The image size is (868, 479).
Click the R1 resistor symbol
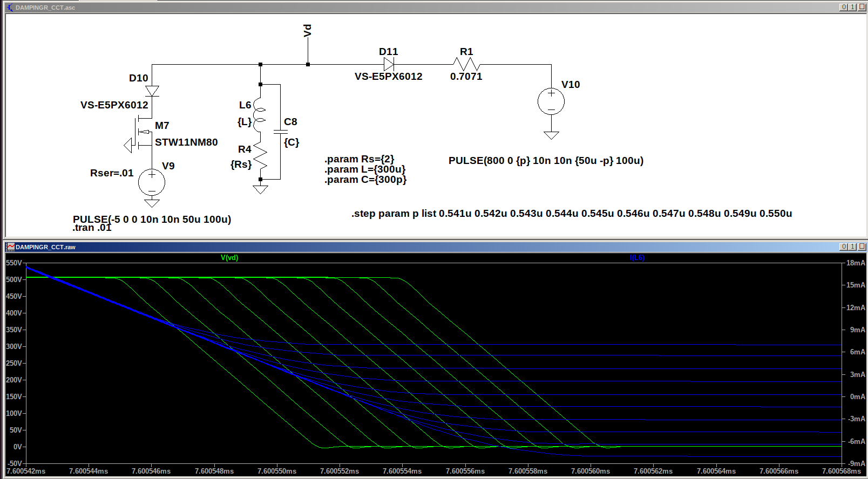pos(467,64)
